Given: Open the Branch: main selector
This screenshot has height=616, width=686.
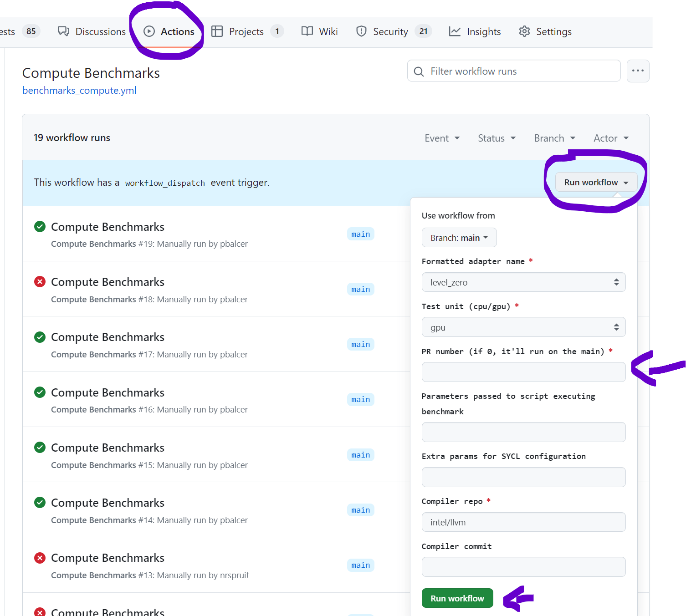Looking at the screenshot, I should [x=459, y=238].
